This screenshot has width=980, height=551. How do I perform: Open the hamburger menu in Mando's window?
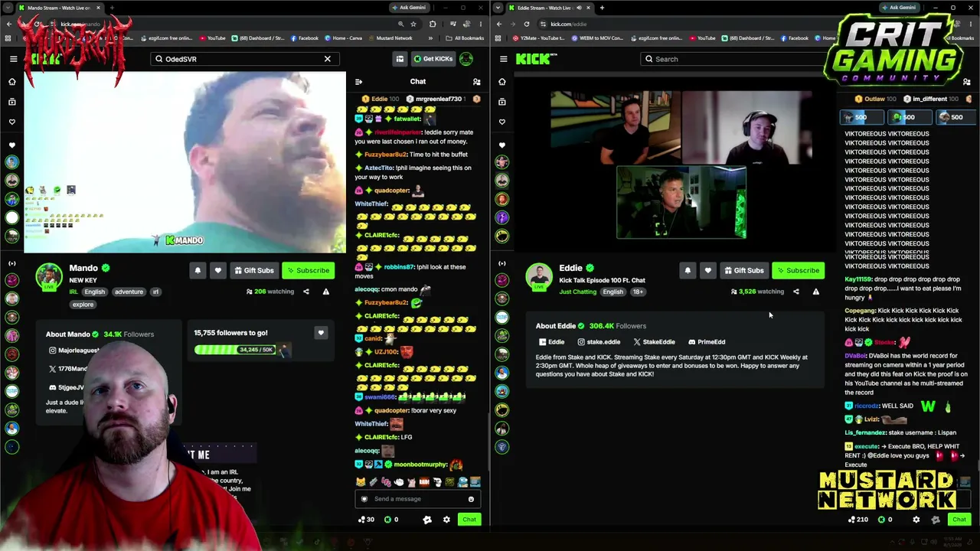pos(13,59)
